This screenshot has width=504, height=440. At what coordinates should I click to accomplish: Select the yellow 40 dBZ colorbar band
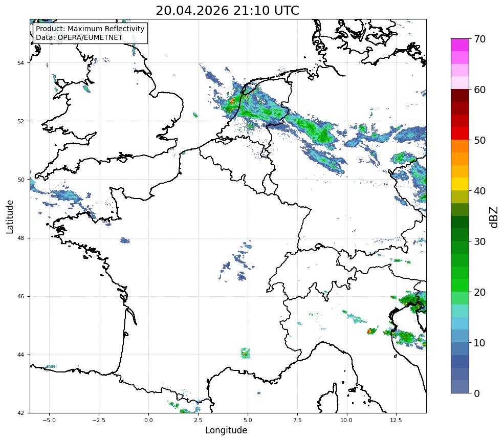(459, 184)
